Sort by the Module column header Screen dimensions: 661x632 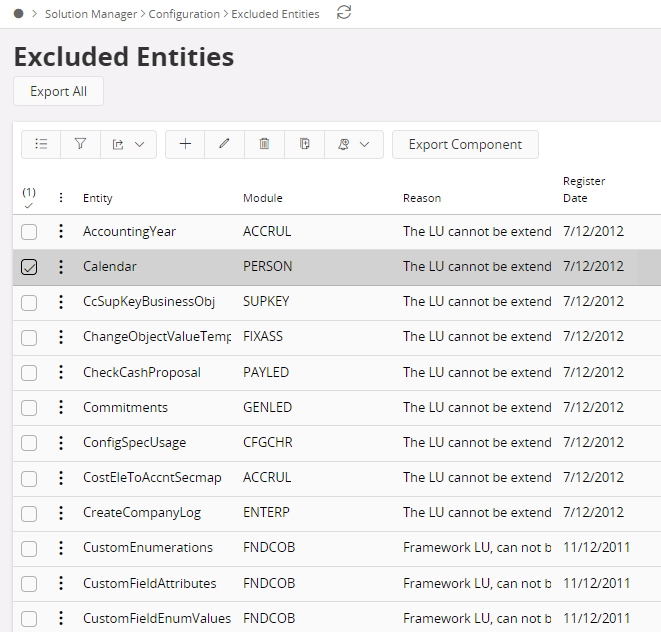[x=263, y=198]
